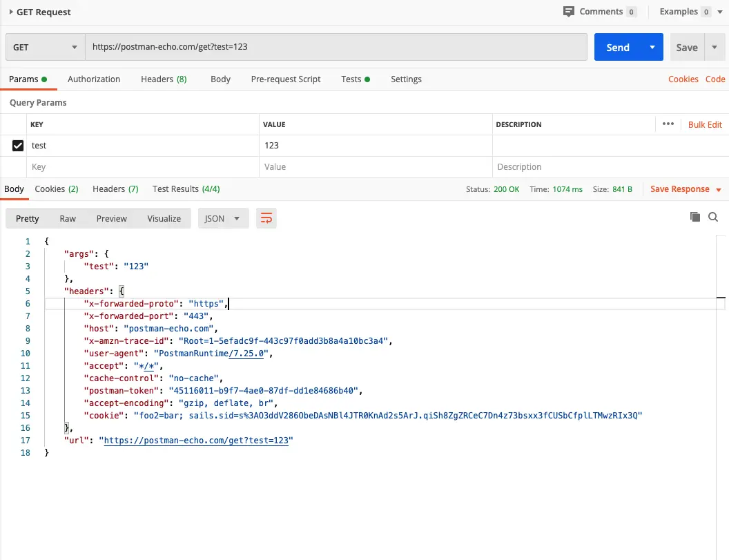Click the Cookies link
Viewport: 729px width, 560px height.
point(683,79)
